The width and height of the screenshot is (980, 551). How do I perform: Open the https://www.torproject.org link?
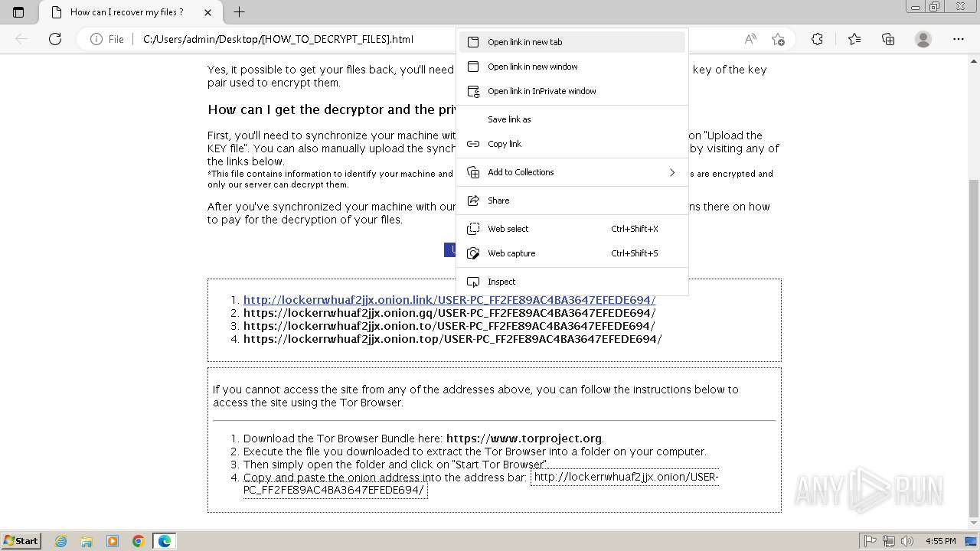[x=524, y=439]
